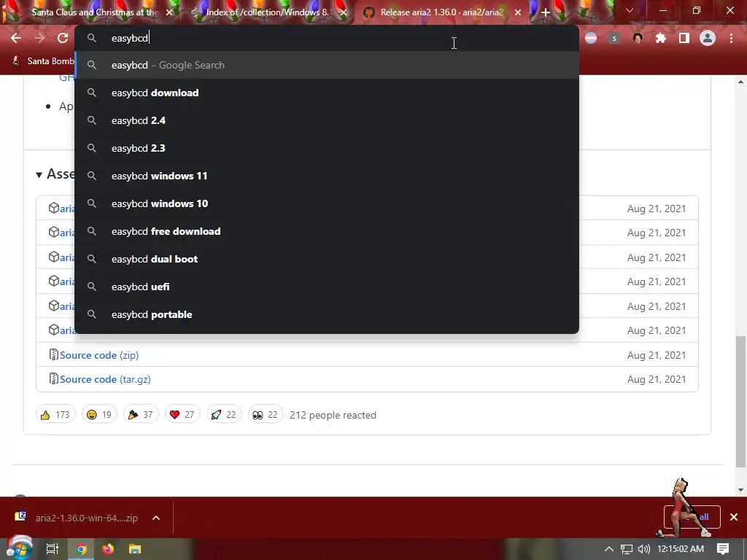The height and width of the screenshot is (560, 747).
Task: Click the heart reaction 27
Action: (x=182, y=415)
